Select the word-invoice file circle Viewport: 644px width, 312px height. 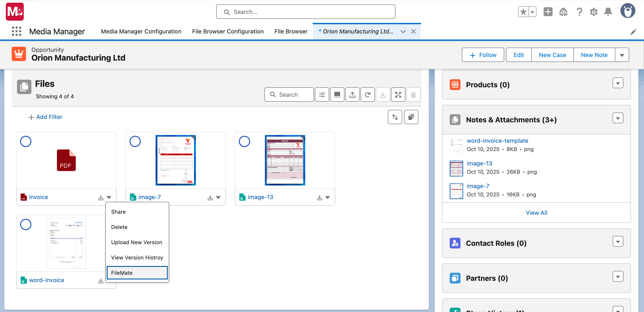[26, 224]
